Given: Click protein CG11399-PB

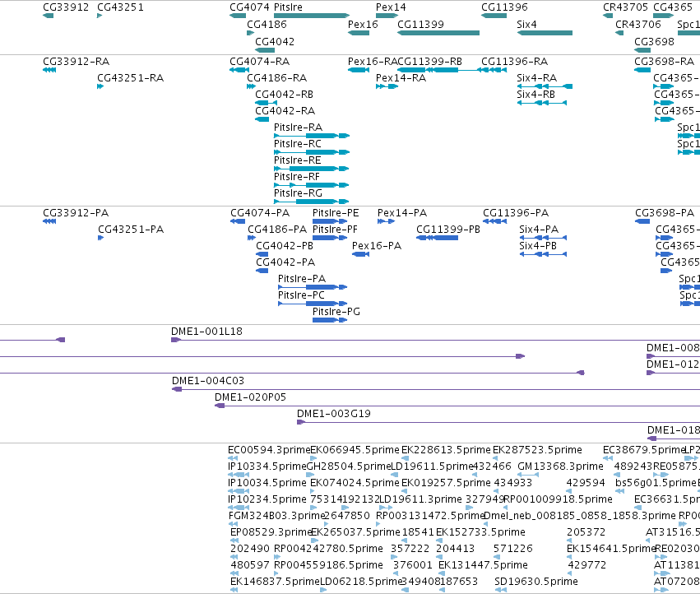Looking at the screenshot, I should [x=437, y=238].
